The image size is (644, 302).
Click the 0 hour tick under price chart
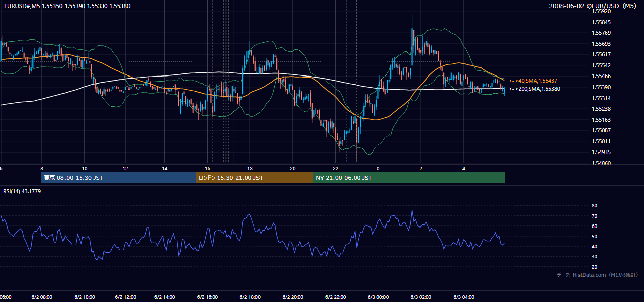(x=378, y=168)
